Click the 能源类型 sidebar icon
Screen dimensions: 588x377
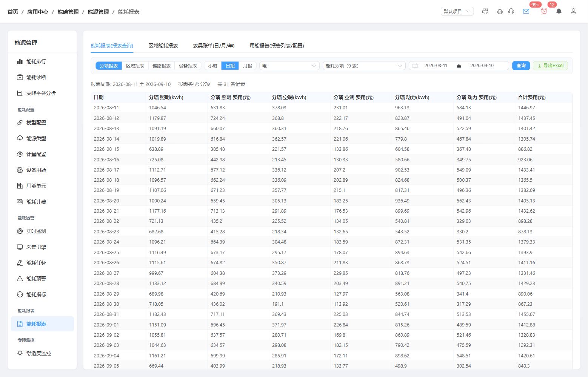pos(20,138)
